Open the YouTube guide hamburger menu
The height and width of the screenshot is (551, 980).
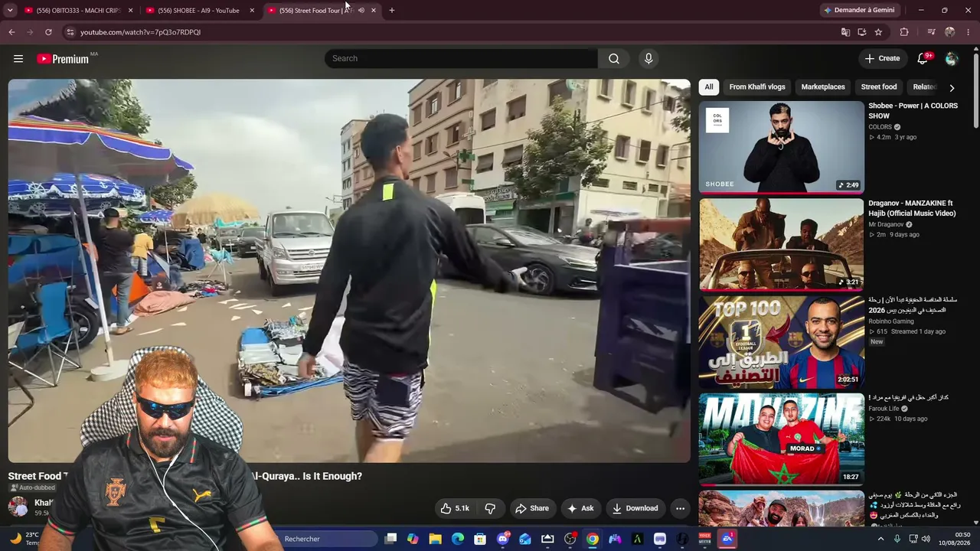click(x=18, y=59)
